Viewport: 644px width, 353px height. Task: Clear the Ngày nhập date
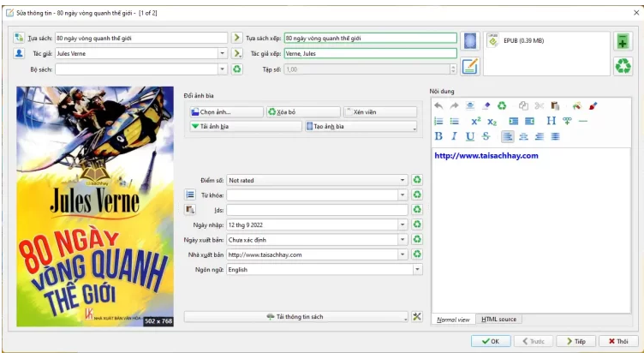(417, 224)
